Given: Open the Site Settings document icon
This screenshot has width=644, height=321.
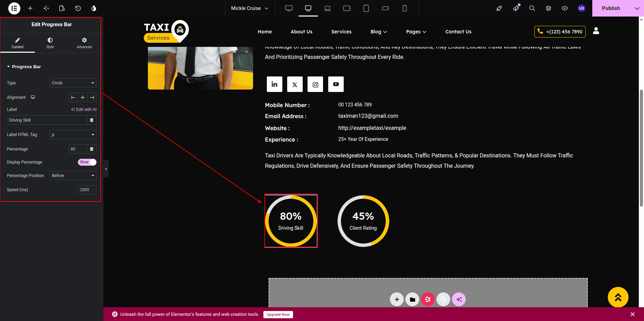Looking at the screenshot, I should click(x=62, y=8).
